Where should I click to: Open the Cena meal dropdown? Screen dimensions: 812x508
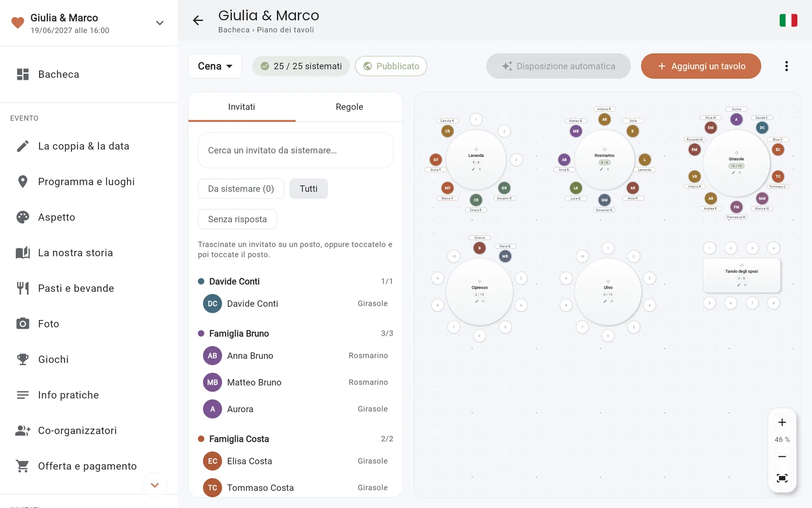(215, 66)
